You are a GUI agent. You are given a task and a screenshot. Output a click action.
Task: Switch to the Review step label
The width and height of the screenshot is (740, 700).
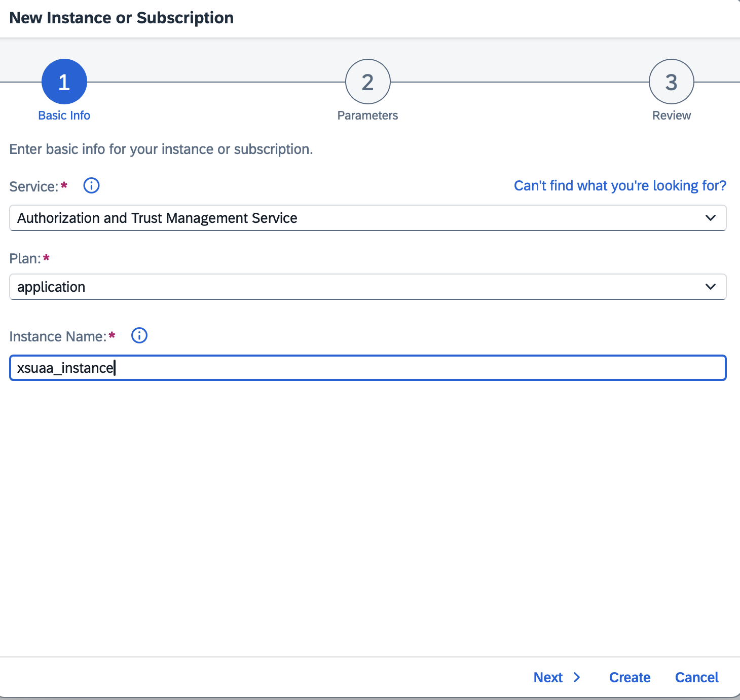click(671, 115)
